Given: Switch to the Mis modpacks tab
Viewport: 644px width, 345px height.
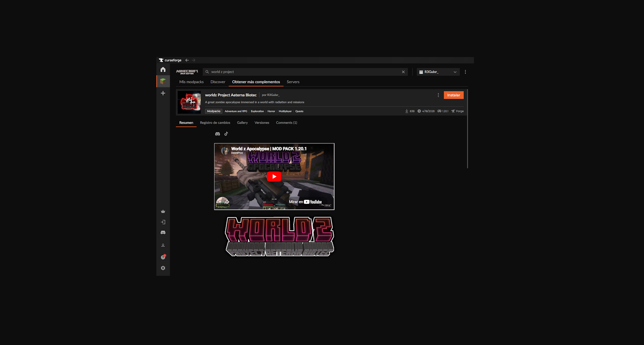Looking at the screenshot, I should (191, 82).
